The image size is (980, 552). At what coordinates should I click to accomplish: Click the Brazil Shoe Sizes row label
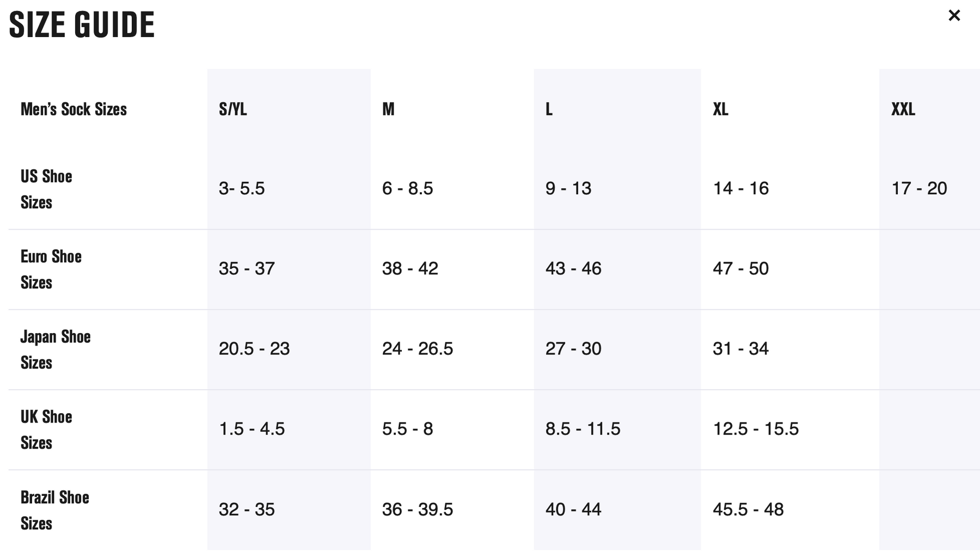pyautogui.click(x=54, y=510)
